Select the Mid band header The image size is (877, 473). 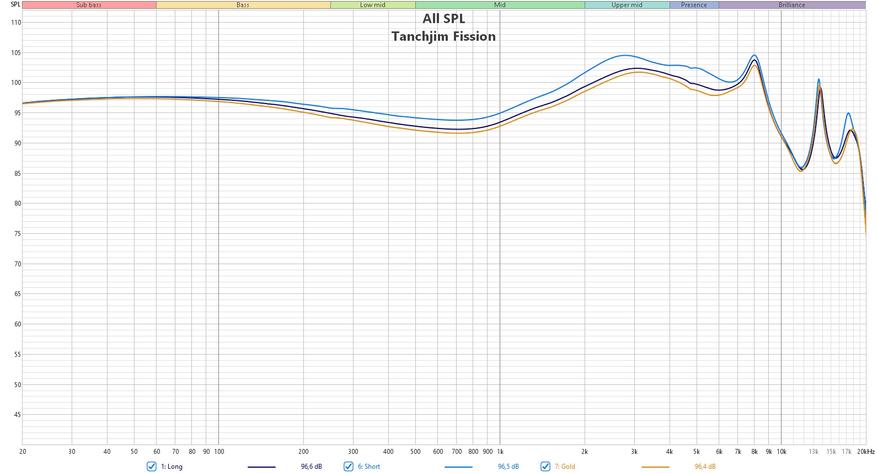[x=500, y=5]
